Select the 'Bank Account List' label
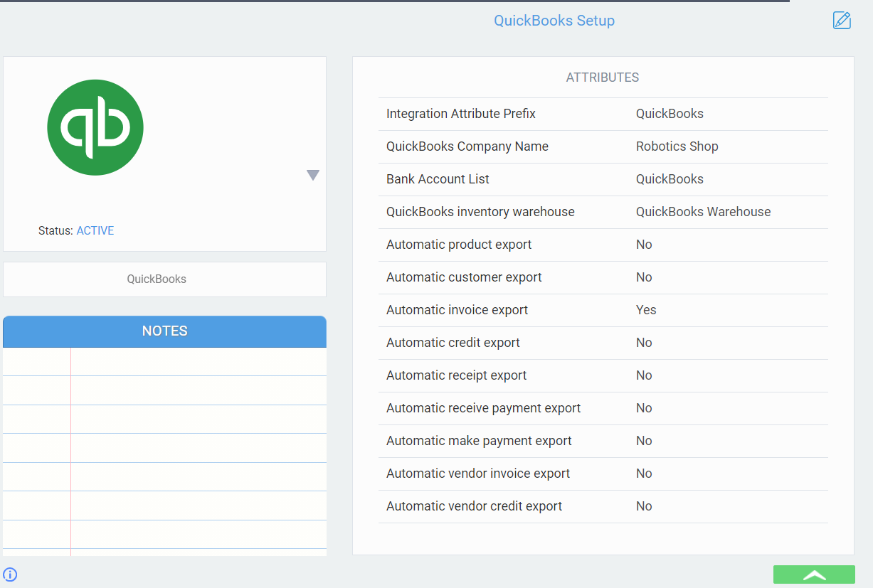The height and width of the screenshot is (588, 873). point(438,179)
